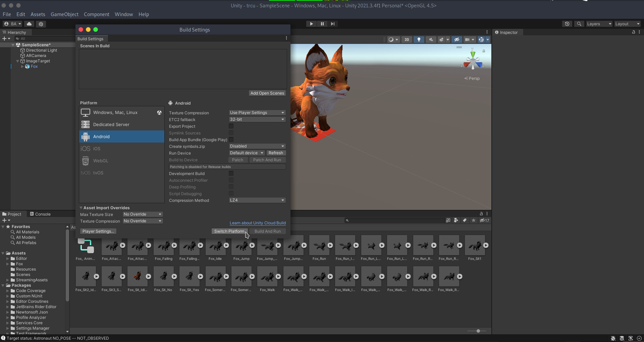This screenshot has width=644, height=342.
Task: Check the Export Project checkbox
Action: coord(231,126)
